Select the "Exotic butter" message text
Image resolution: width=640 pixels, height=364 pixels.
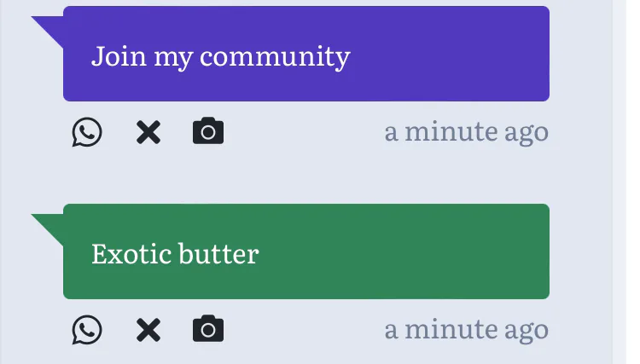[174, 254]
